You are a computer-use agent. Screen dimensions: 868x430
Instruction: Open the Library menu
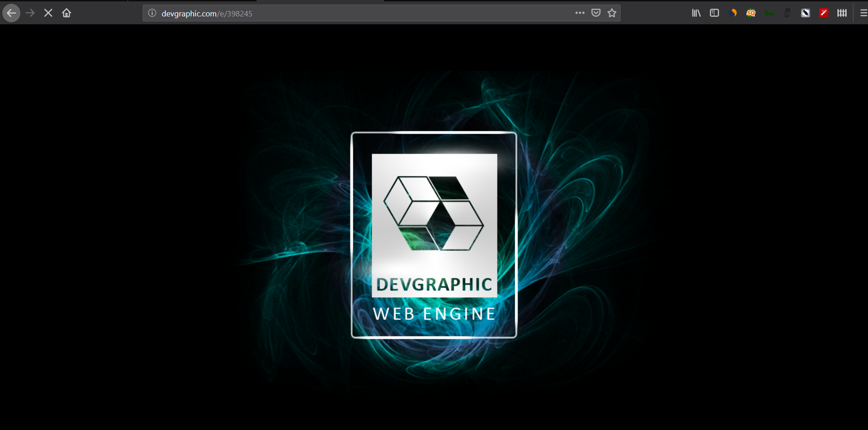point(696,13)
